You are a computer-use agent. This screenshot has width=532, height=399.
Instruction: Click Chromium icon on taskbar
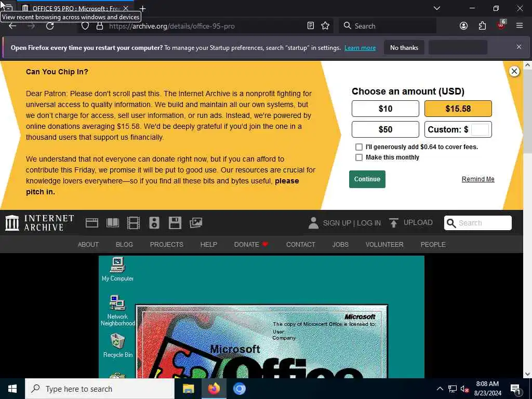[239, 389]
